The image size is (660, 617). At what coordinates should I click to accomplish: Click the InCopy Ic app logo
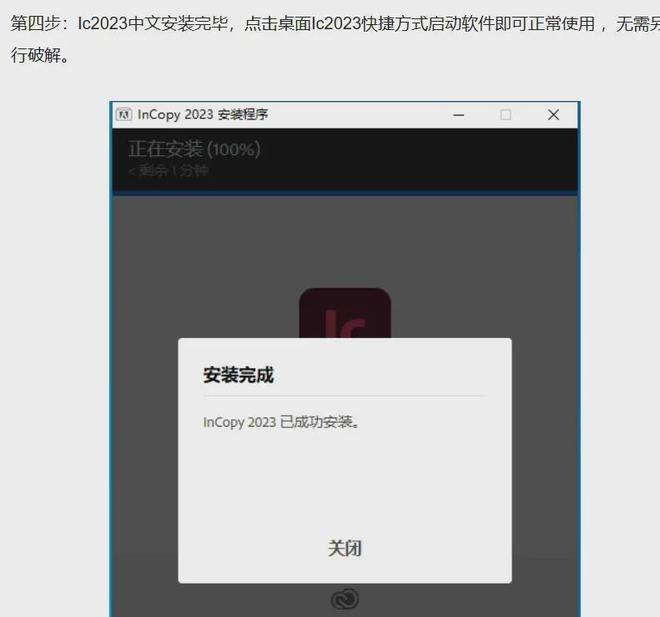pos(345,313)
